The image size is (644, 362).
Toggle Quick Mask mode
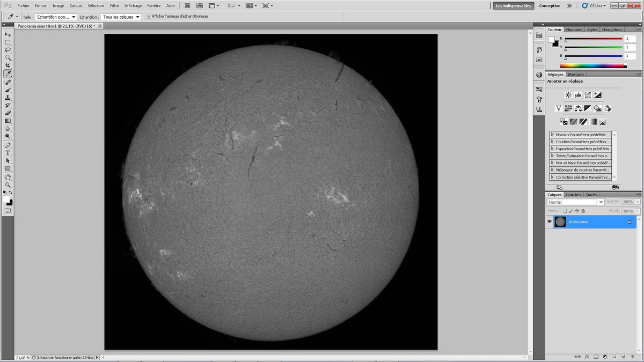pos(8,210)
